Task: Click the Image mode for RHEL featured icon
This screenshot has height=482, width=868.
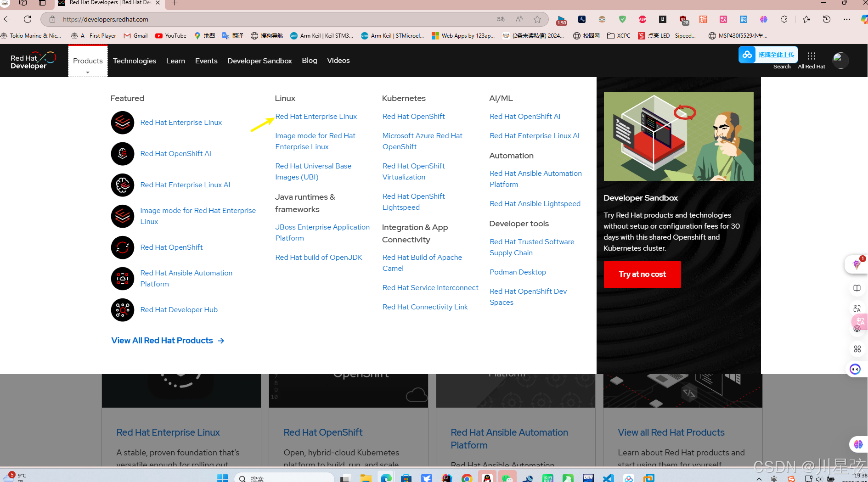Action: coord(123,216)
